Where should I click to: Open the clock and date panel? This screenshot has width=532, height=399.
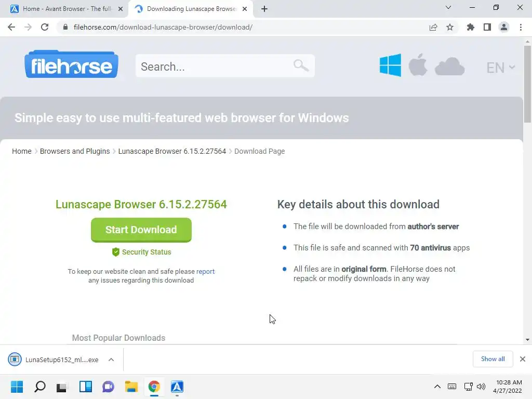508,387
